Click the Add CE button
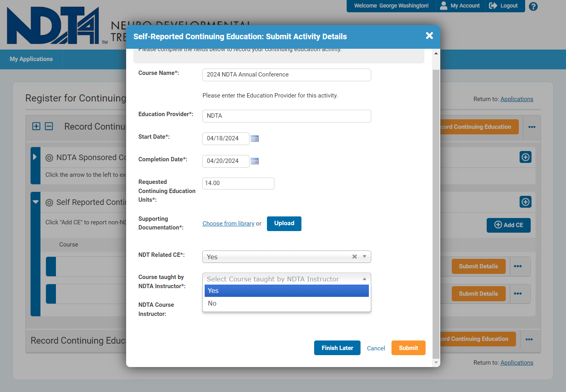Image resolution: width=566 pixels, height=392 pixels. (x=508, y=225)
